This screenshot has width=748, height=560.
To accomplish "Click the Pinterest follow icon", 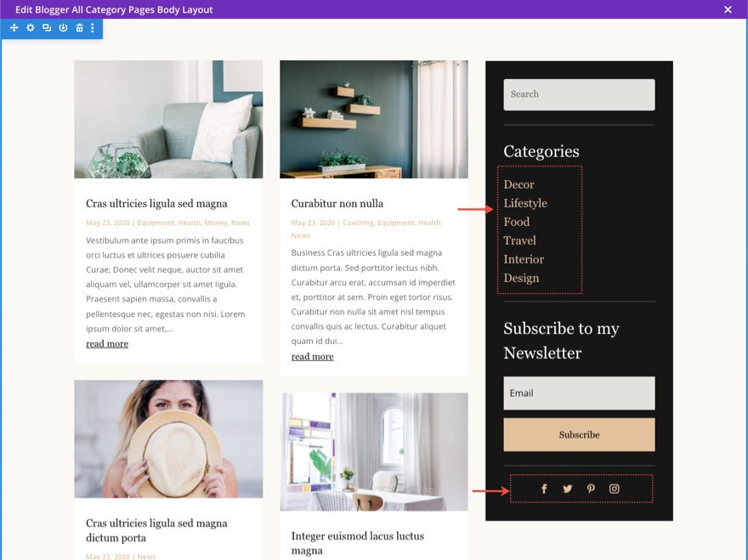I will (591, 489).
